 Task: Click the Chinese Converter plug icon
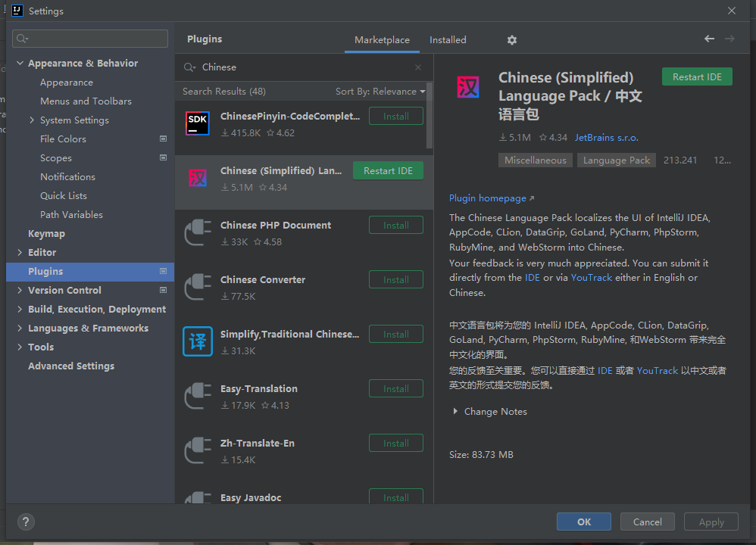198,287
